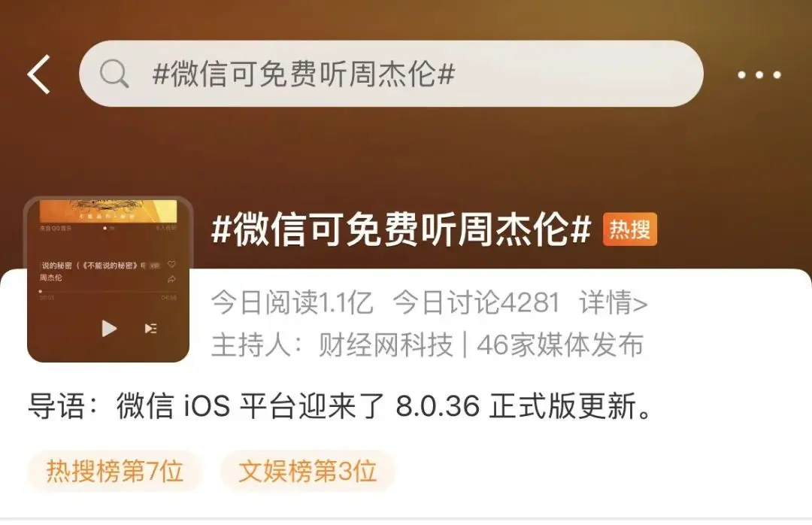Click the song progress bar

[x=108, y=291]
